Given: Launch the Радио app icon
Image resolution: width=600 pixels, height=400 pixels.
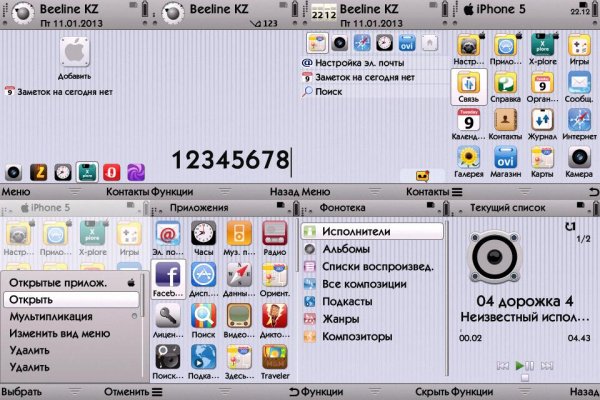Looking at the screenshot, I should [x=274, y=233].
